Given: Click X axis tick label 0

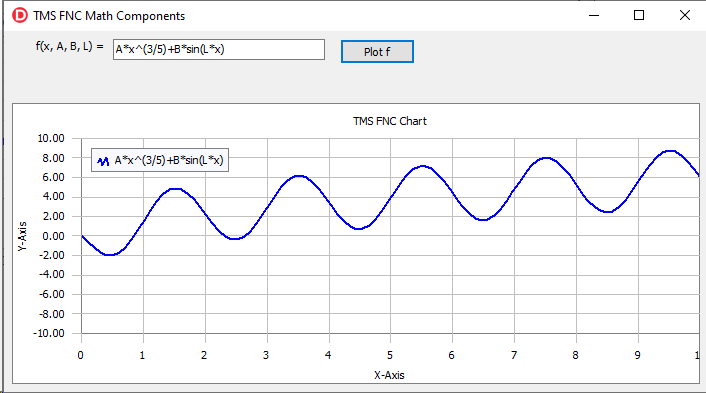Looking at the screenshot, I should (x=81, y=355).
